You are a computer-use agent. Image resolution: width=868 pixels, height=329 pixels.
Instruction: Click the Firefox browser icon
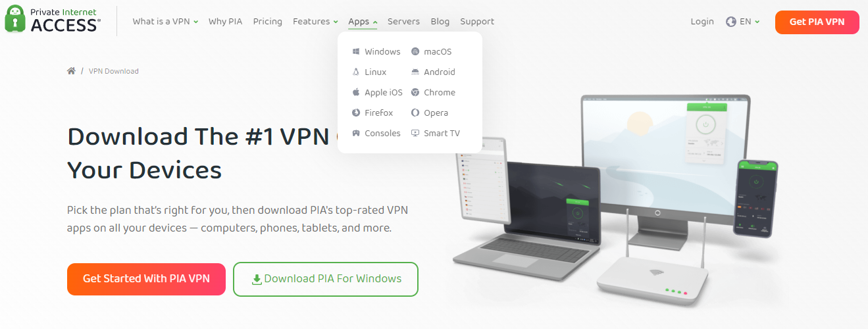(356, 113)
